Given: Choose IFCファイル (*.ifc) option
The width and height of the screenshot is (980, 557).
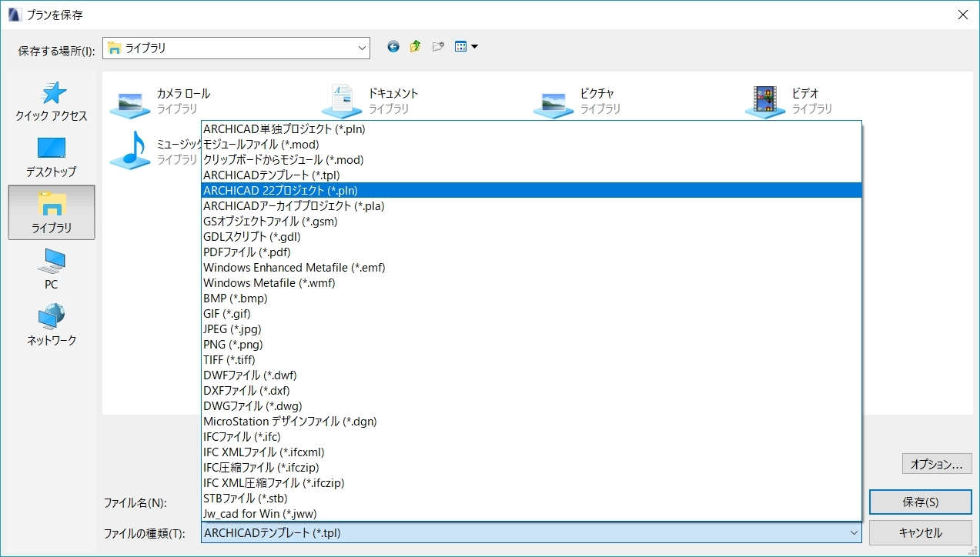Looking at the screenshot, I should pos(531,437).
